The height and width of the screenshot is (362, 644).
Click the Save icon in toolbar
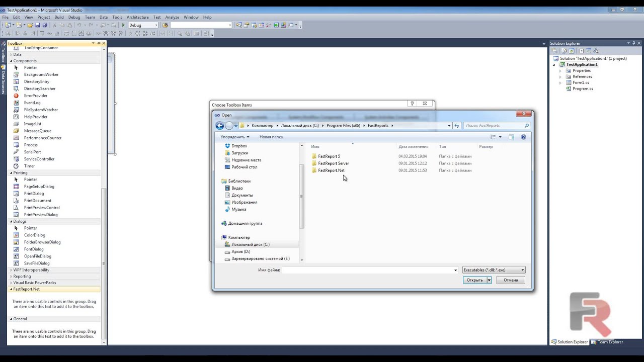(37, 25)
